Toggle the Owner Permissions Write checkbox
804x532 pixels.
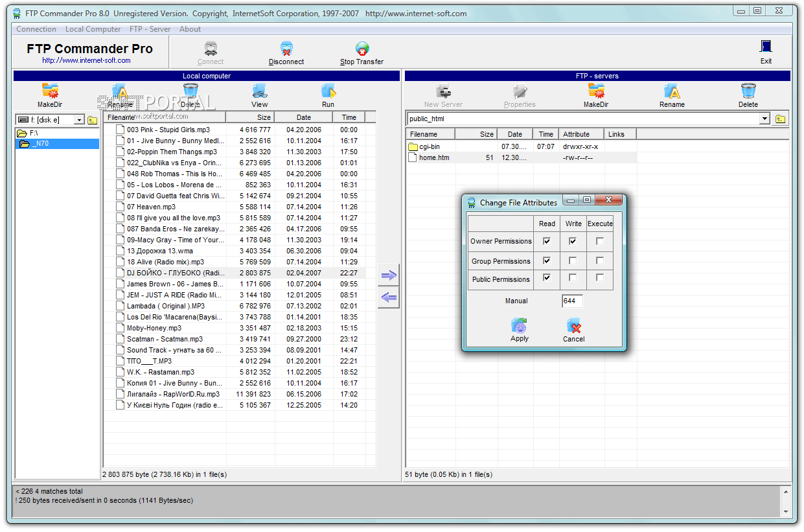(573, 241)
